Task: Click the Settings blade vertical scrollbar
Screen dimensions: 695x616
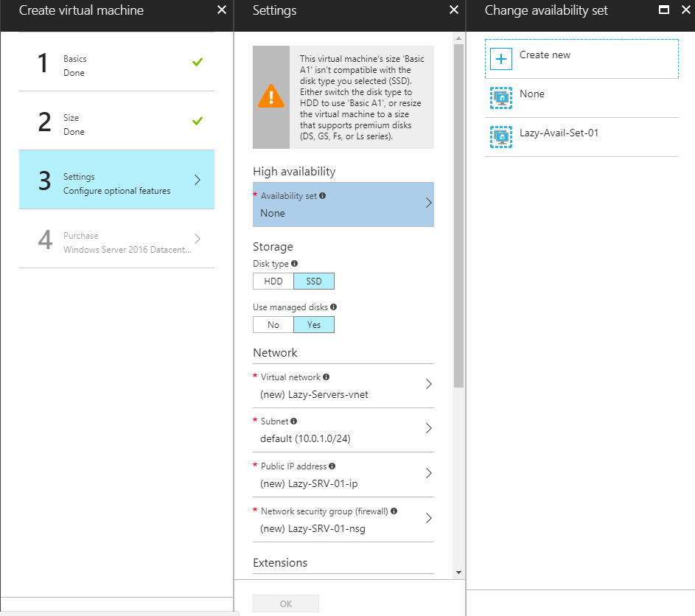Action: point(458,221)
